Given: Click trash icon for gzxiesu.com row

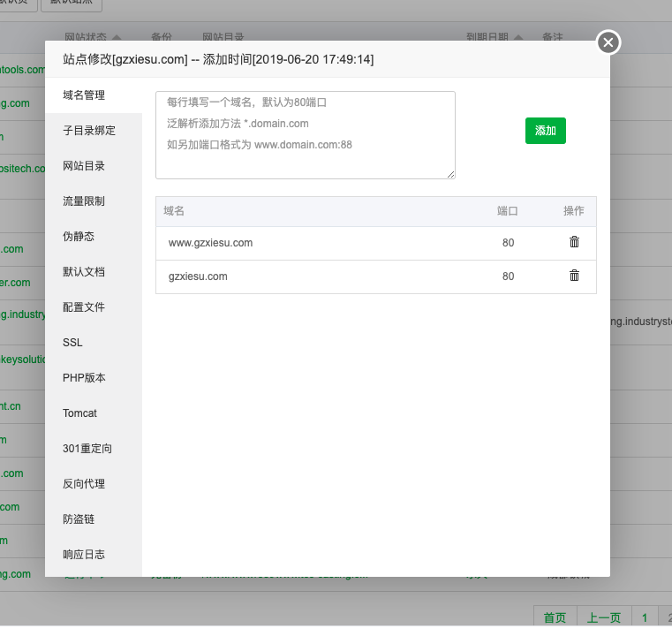Looking at the screenshot, I should point(574,276).
